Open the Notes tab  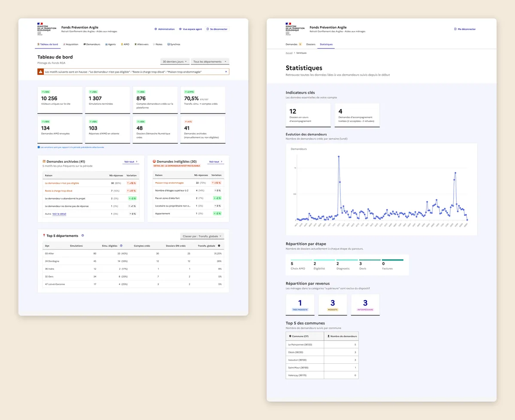point(158,44)
